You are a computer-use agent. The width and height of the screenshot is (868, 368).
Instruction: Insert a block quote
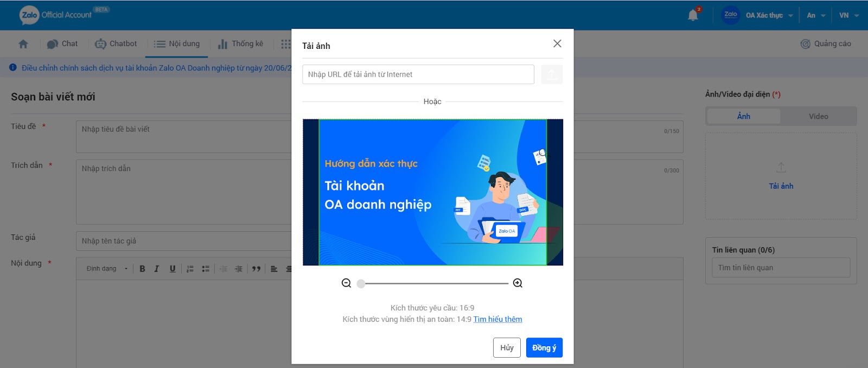pyautogui.click(x=256, y=269)
